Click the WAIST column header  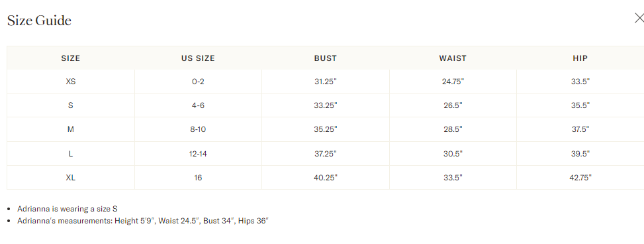click(453, 58)
